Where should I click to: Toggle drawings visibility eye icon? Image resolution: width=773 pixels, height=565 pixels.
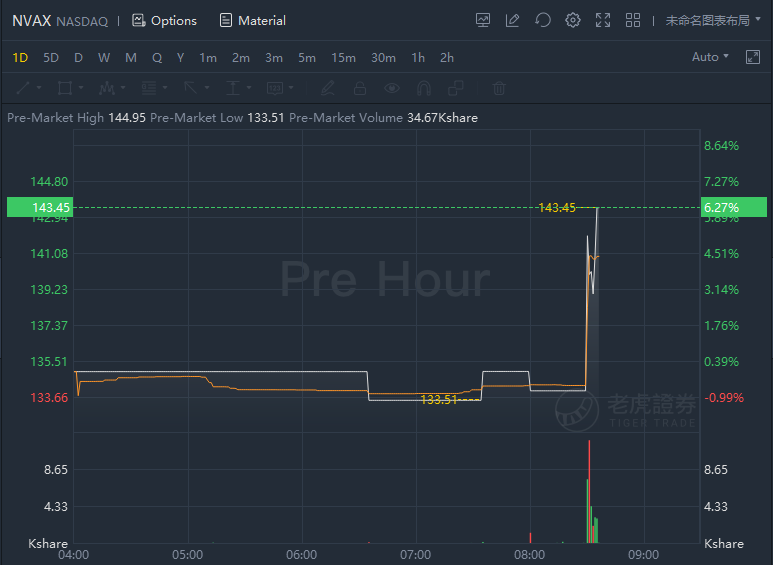coord(392,88)
